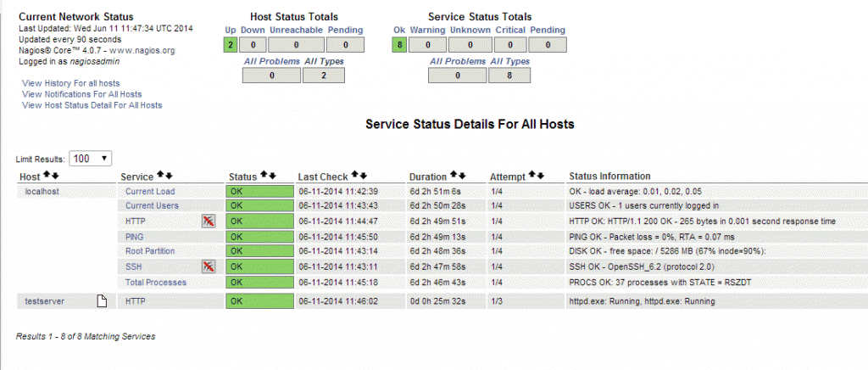Select the Current Load service link
Screen dimensions: 868x370
150,191
